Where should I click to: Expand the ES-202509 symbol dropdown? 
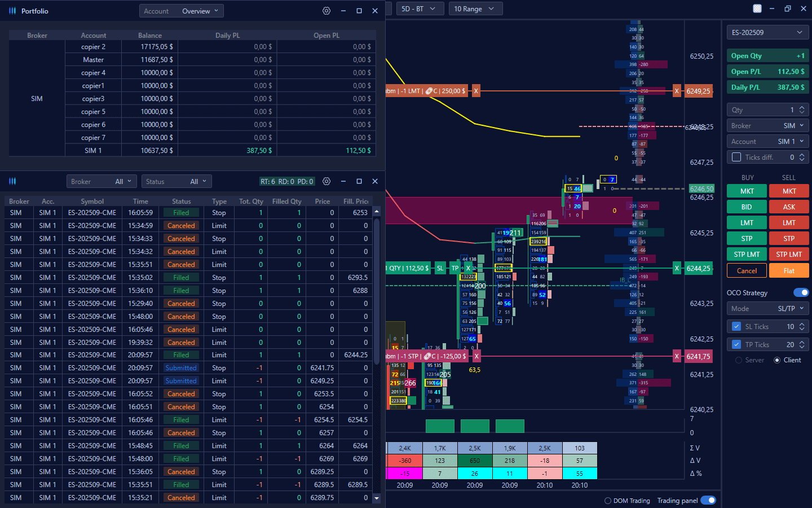click(x=767, y=32)
